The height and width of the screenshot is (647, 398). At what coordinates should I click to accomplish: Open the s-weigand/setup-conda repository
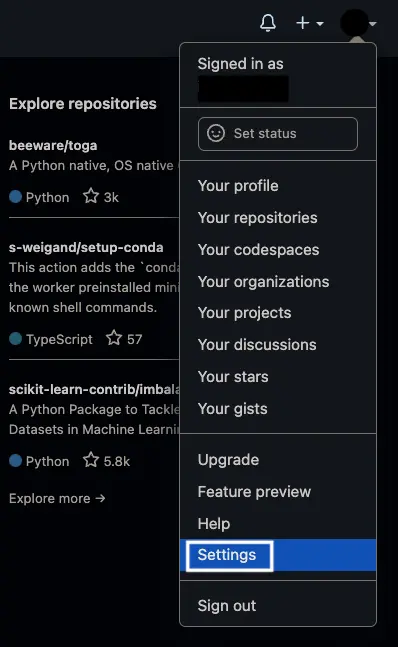point(86,248)
